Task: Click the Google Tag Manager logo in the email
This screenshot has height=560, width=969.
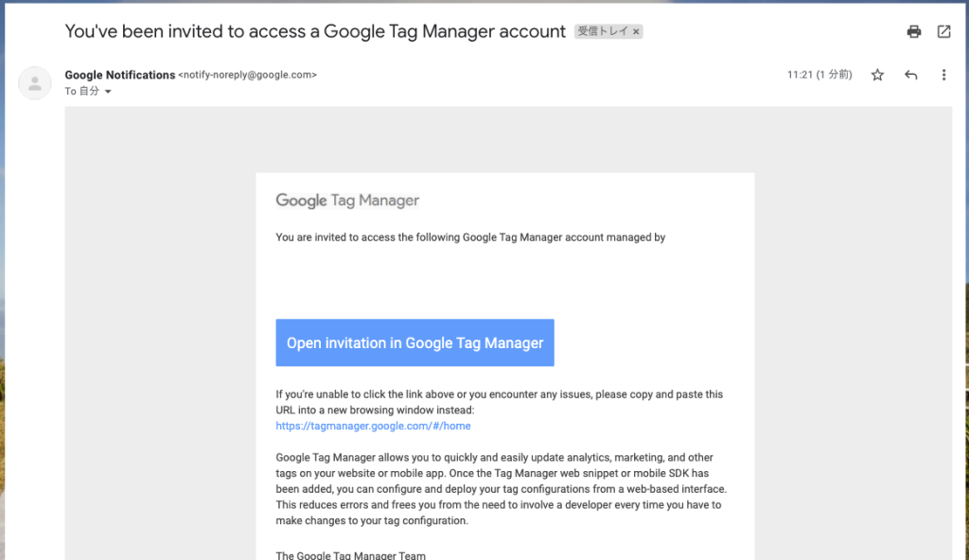Action: [347, 201]
